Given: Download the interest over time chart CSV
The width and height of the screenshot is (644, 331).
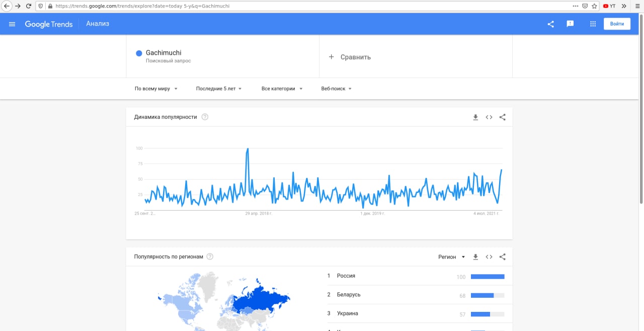Looking at the screenshot, I should pyautogui.click(x=475, y=117).
